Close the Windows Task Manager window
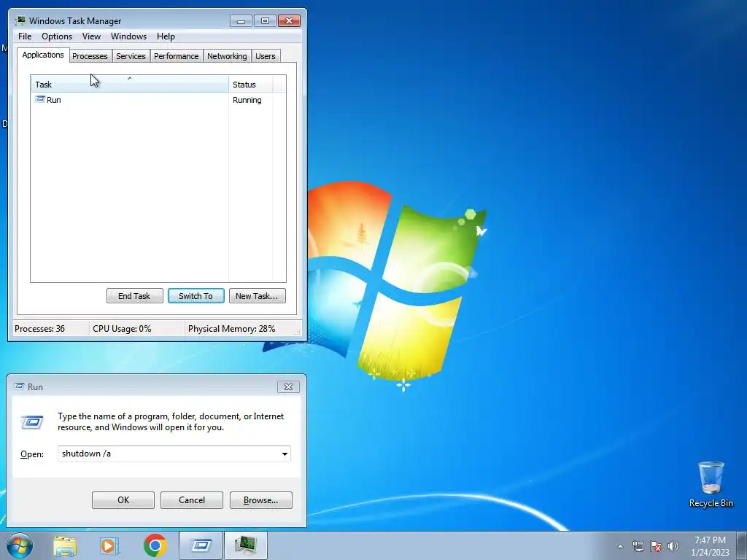 click(x=289, y=20)
